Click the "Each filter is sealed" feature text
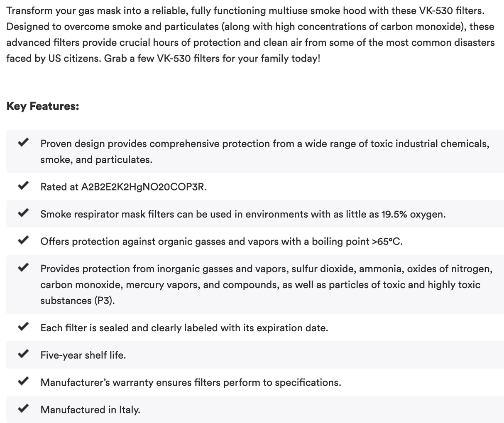Screen dimensions: 504x423 (184, 328)
